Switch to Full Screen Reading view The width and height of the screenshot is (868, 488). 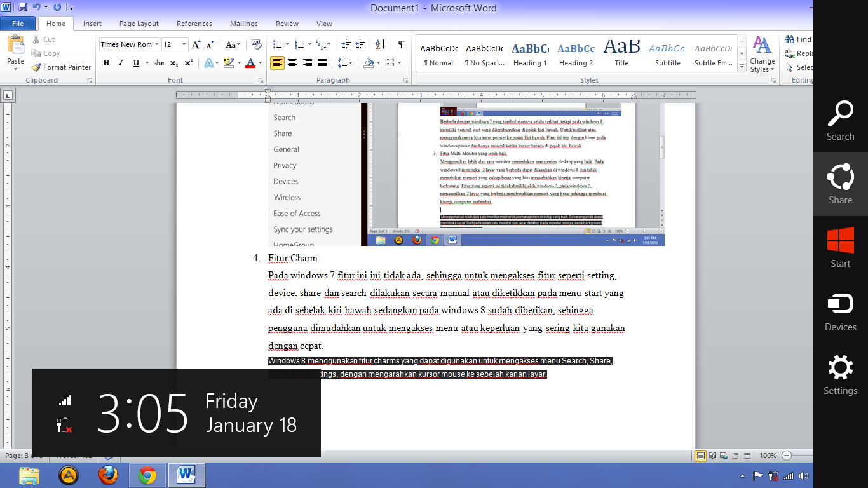click(x=713, y=456)
